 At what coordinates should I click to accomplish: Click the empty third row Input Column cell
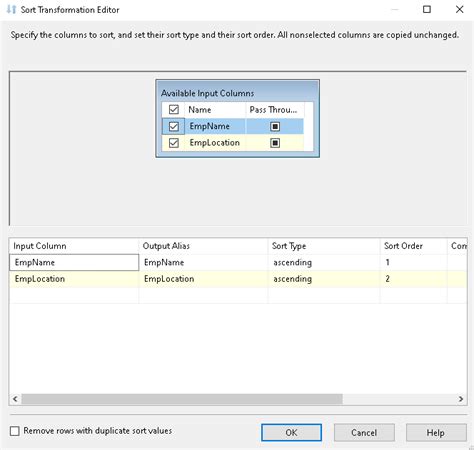click(x=74, y=295)
